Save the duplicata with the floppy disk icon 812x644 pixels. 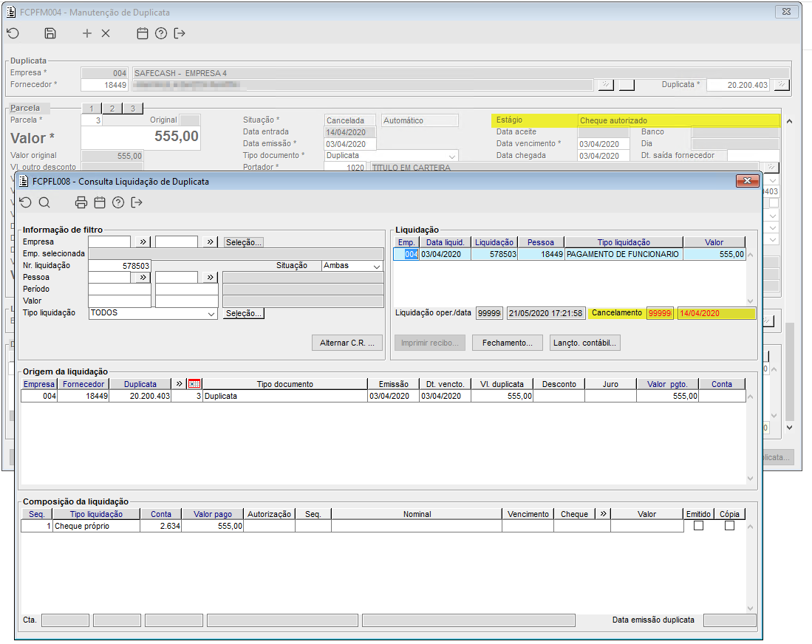pyautogui.click(x=50, y=33)
